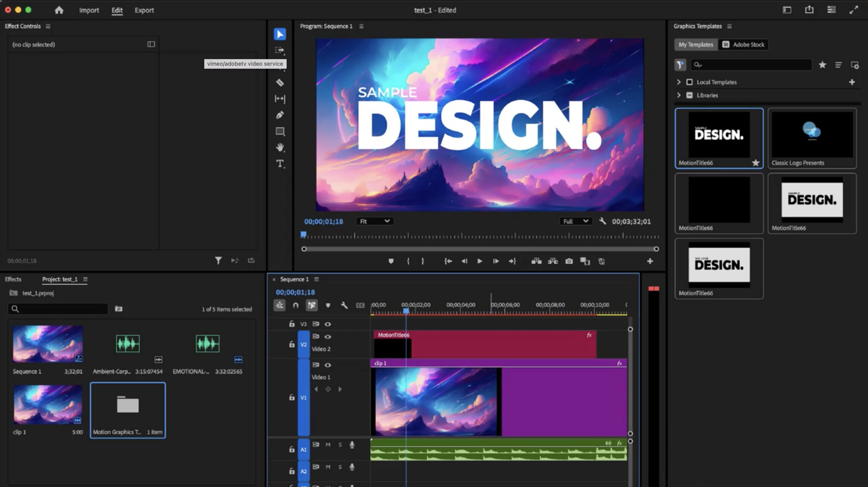Go to Out point
The height and width of the screenshot is (487, 868).
pos(512,261)
